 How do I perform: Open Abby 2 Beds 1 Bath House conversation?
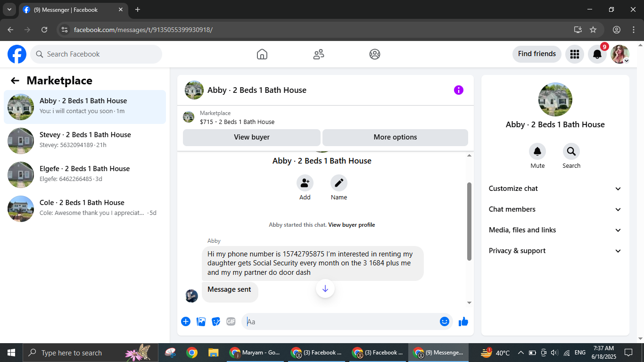85,107
